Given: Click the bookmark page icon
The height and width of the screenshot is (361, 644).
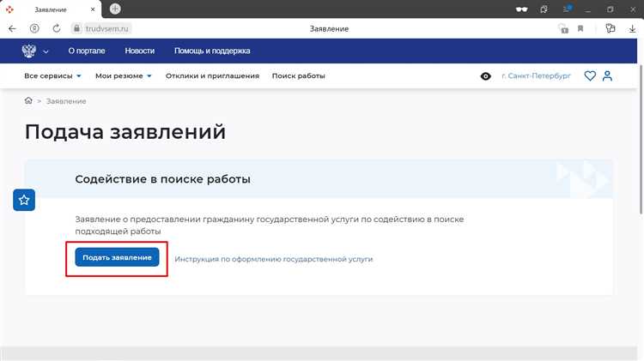Looking at the screenshot, I should point(580,28).
